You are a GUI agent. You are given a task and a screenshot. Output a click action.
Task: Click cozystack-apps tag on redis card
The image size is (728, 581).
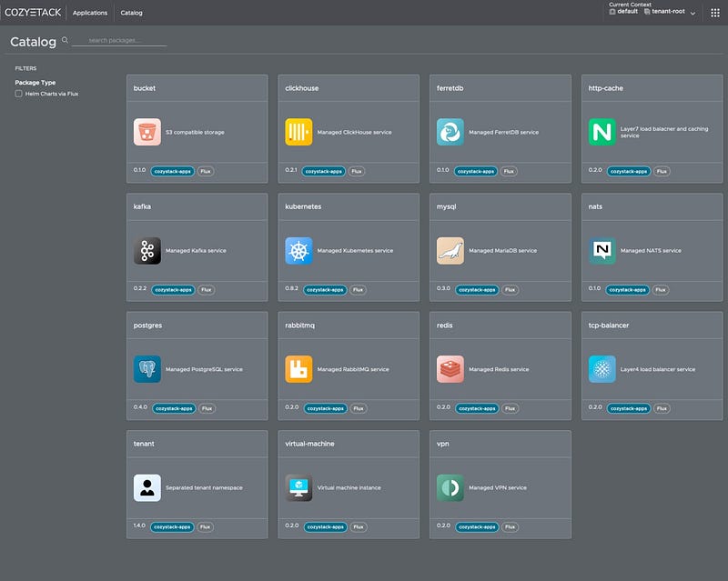477,408
